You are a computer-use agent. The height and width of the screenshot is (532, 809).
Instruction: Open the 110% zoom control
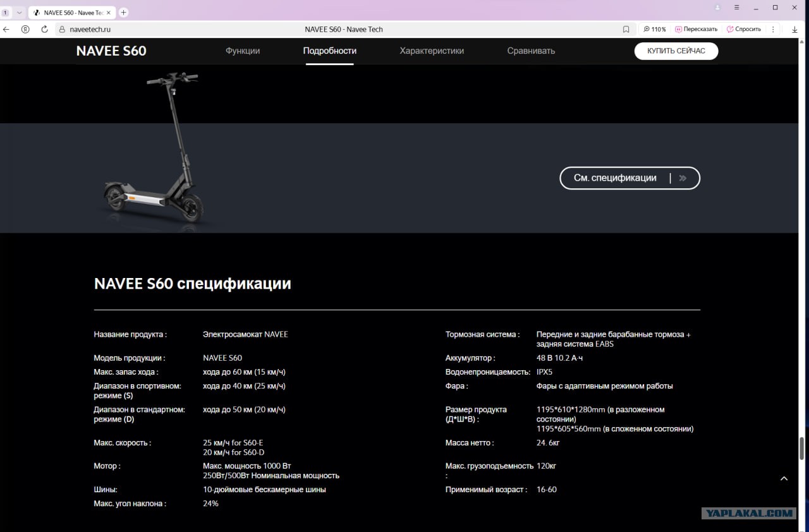655,29
